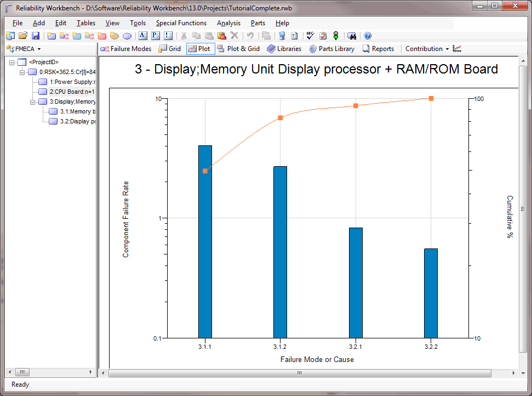Select the 1:Power Supply tree item
532x396 pixels.
71,82
